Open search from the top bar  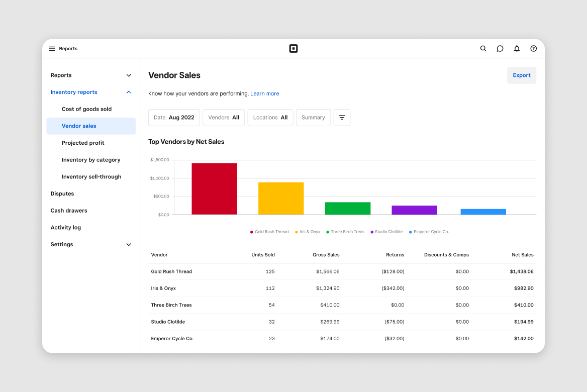[483, 48]
